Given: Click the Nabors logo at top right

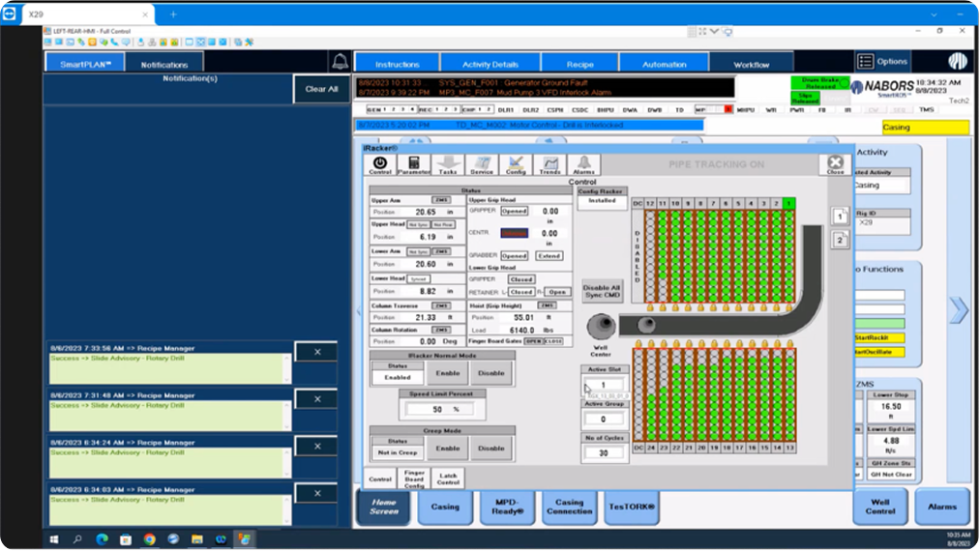Looking at the screenshot, I should (x=958, y=61).
